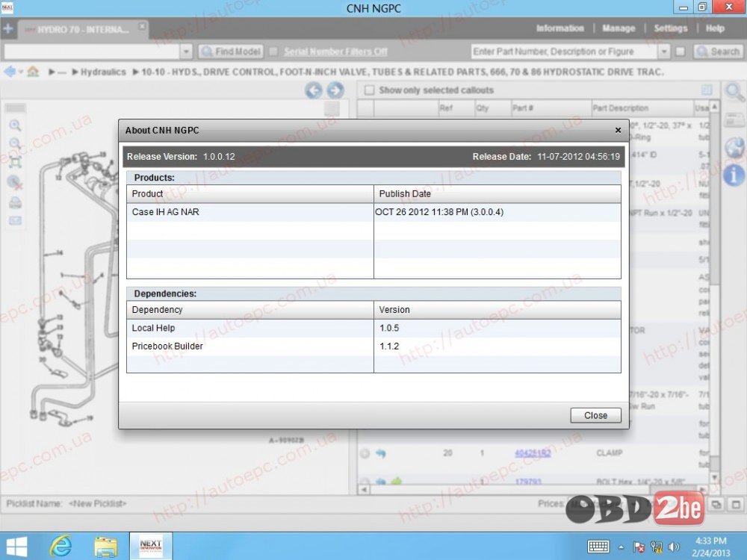Viewport: 747px width, 560px height.
Task: Open File Explorer from the taskbar
Action: coord(106,547)
